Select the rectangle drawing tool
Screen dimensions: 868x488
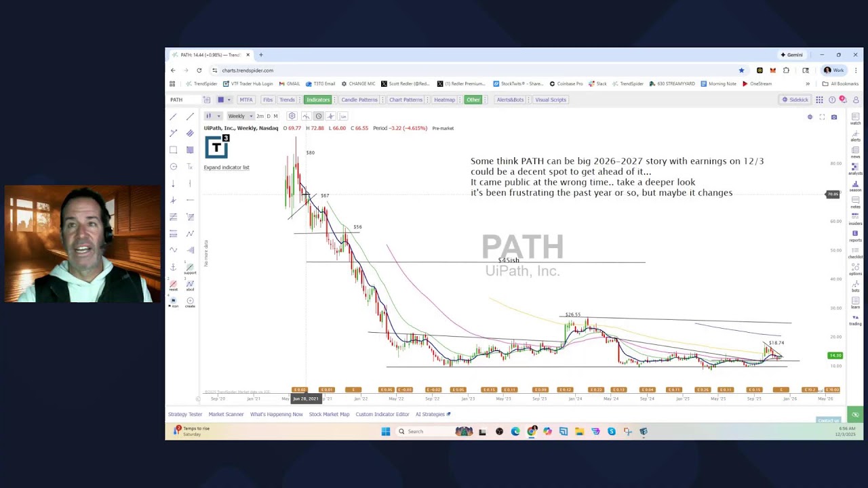tap(173, 150)
